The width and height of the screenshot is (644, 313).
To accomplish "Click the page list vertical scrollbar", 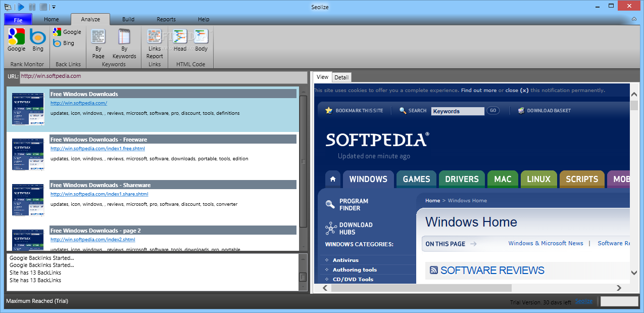I will point(304,162).
